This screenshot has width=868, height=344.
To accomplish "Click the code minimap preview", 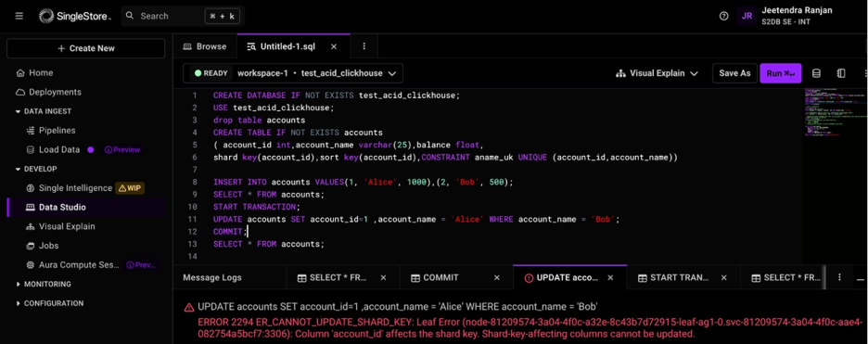I will tap(835, 113).
